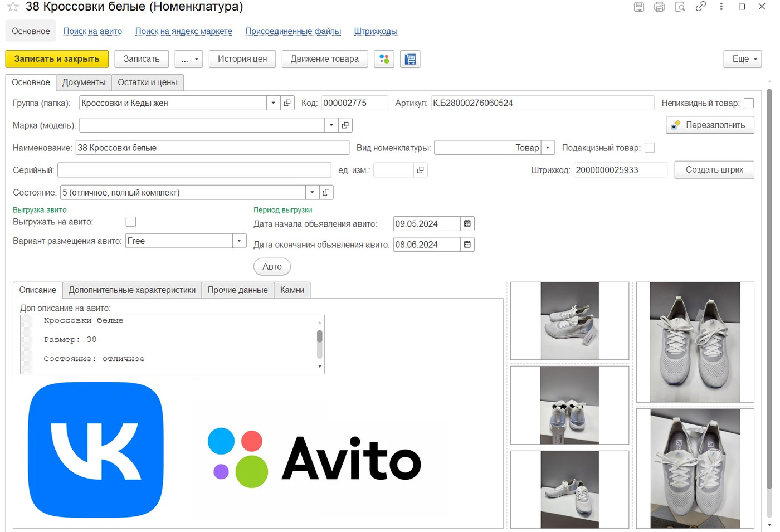This screenshot has height=532, width=780.
Task: Open История цен
Action: (242, 59)
